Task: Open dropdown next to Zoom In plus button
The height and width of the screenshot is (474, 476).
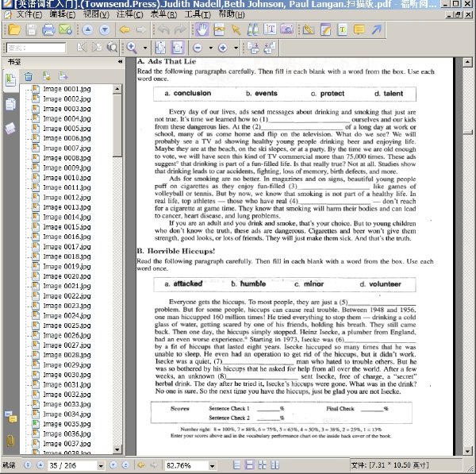Action: (236, 48)
